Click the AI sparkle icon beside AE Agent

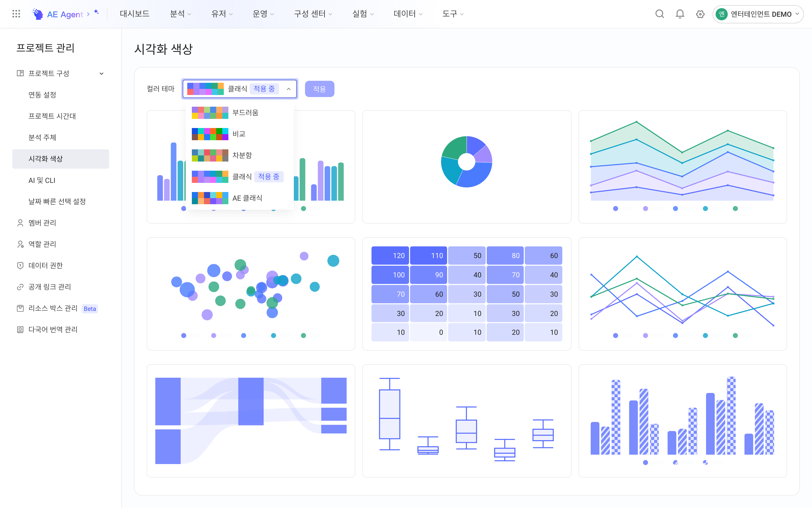click(97, 12)
